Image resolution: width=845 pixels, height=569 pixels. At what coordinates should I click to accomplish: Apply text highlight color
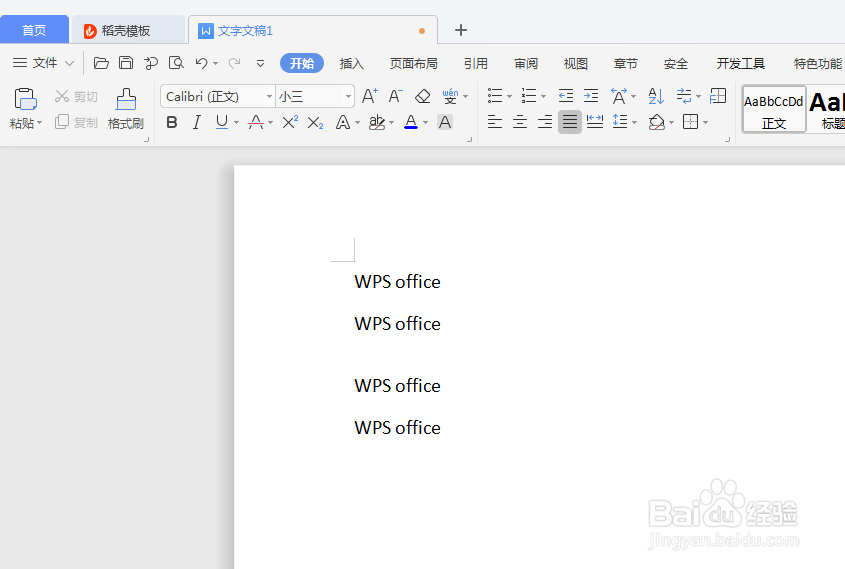pos(377,122)
